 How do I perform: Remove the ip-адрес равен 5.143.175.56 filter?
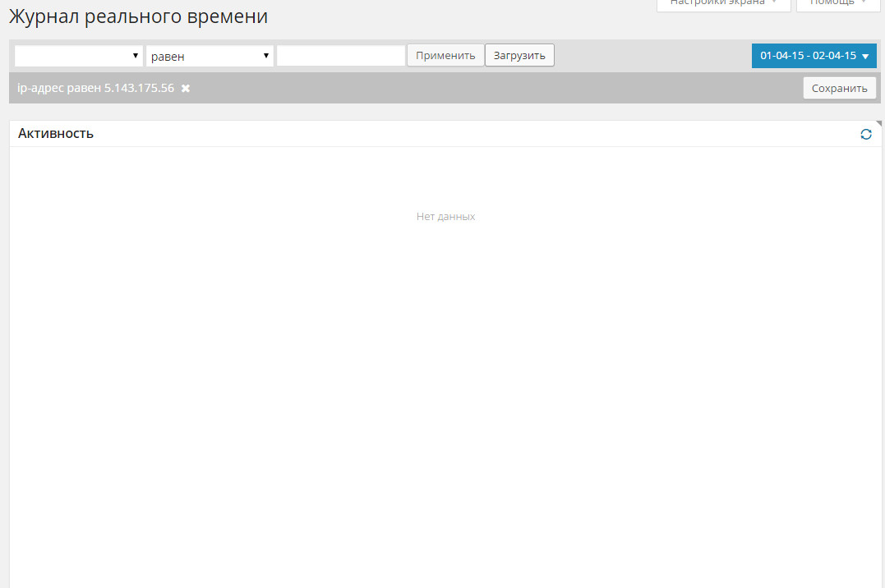point(185,89)
